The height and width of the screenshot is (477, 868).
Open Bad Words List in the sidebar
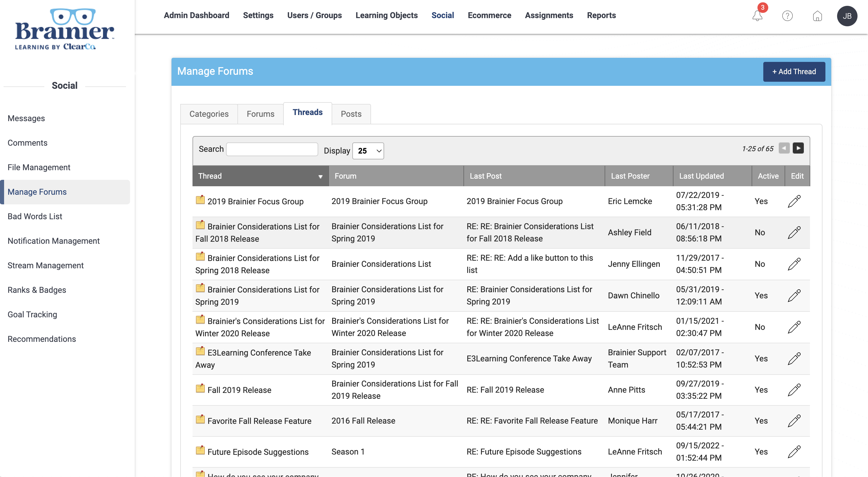tap(35, 216)
